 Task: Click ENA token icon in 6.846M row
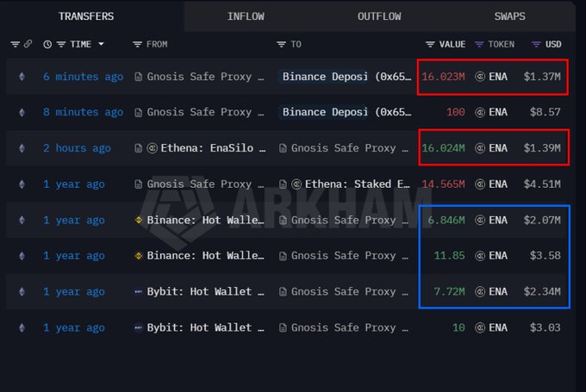coord(480,220)
